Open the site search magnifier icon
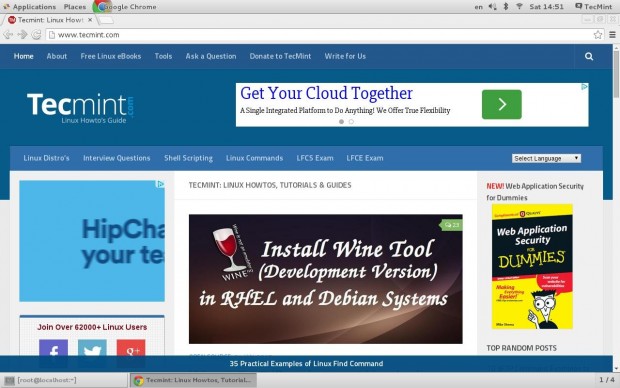This screenshot has height=388, width=620. tap(589, 57)
